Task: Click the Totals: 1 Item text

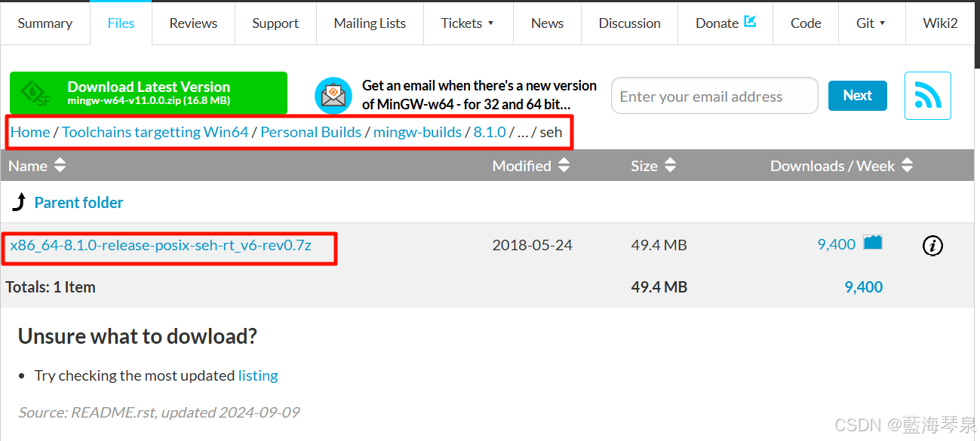Action: (x=51, y=286)
